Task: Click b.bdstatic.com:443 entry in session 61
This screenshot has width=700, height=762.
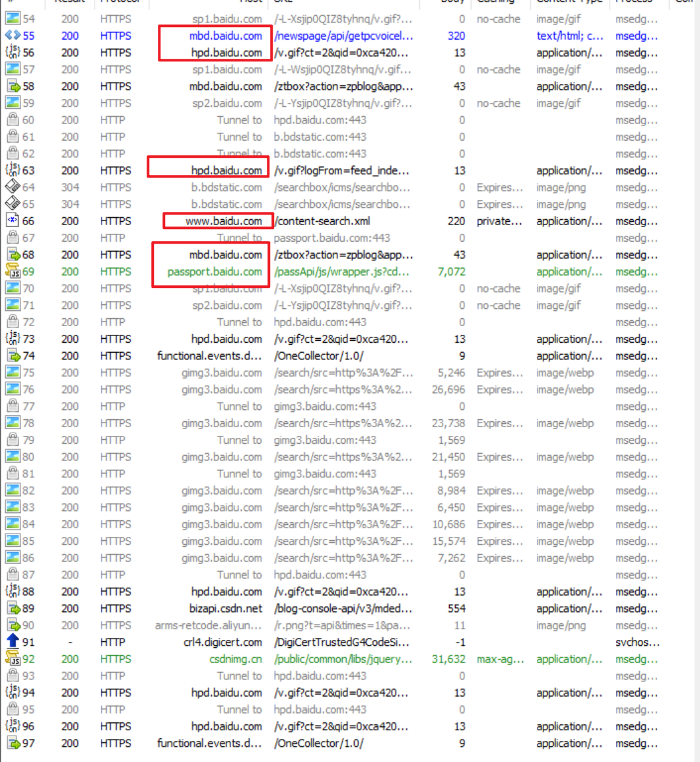Action: pos(320,137)
